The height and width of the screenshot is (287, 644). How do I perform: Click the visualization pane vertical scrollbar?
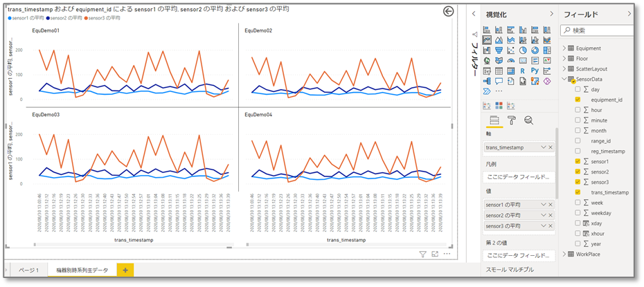(x=557, y=163)
